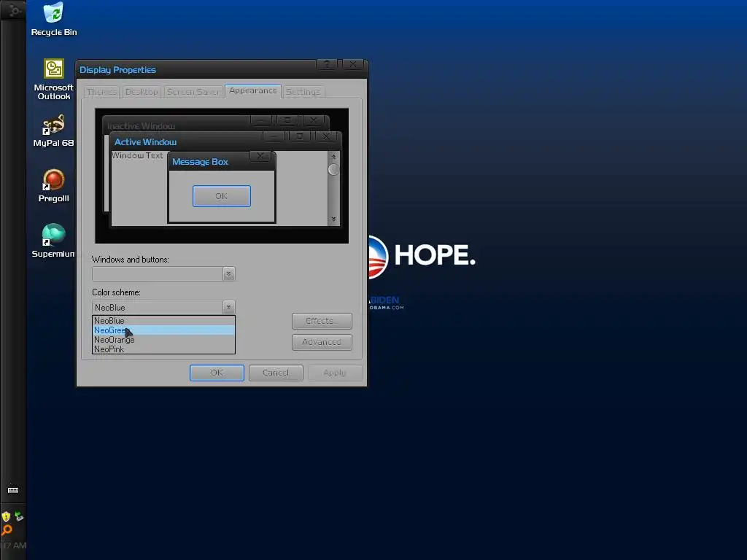Click the preview Message Box close X
The width and height of the screenshot is (747, 560).
click(260, 156)
